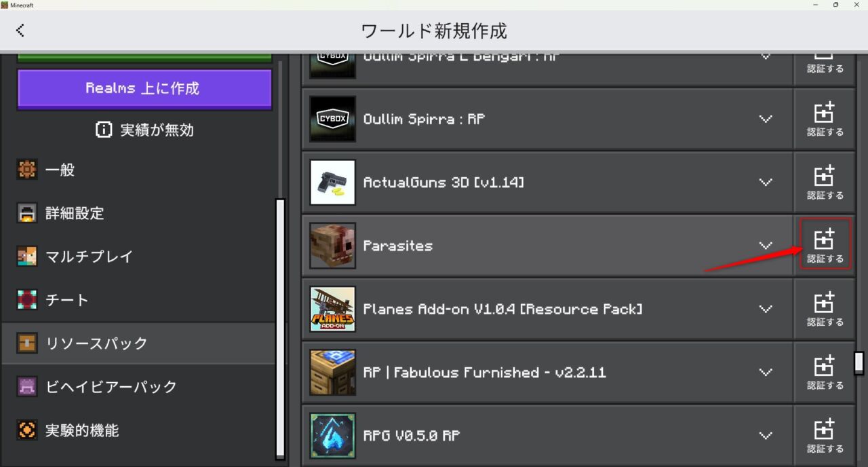The image size is (868, 467).
Task: Open the ビヘイビアーパック section
Action: pos(138,387)
